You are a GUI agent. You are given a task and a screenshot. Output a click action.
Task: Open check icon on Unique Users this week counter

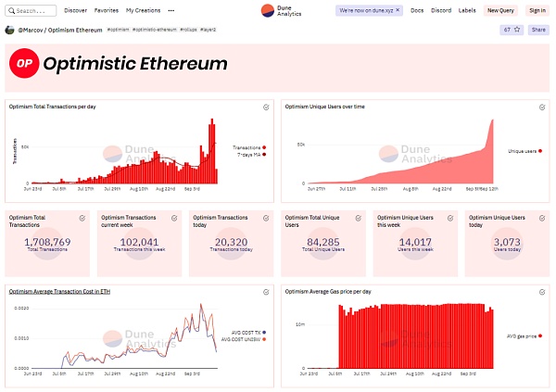coord(450,218)
